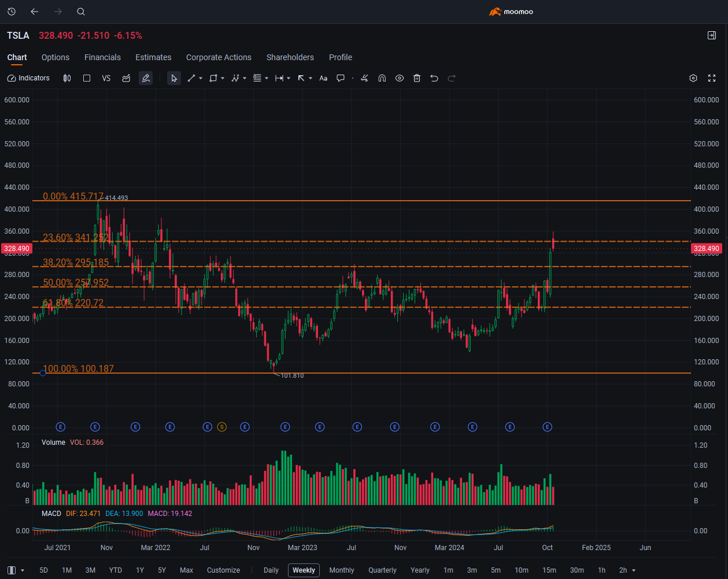Select the Fibonacci retracement tool icon
The width and height of the screenshot is (728, 579).
[257, 78]
